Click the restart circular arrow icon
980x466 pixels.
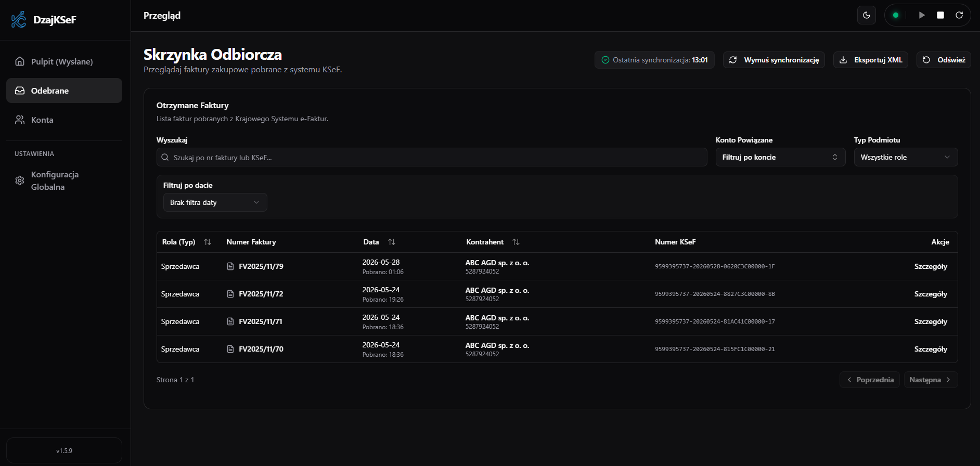(x=959, y=15)
